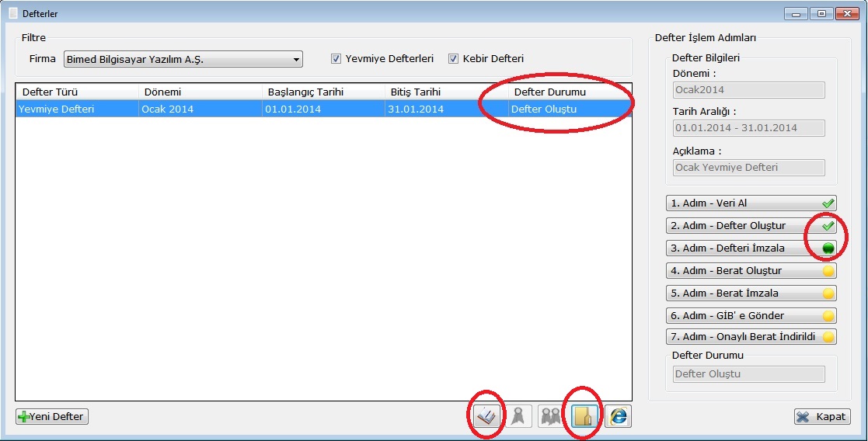868x441 pixels.
Task: Toggle the Yevmiye Defterleri checkbox
Action: point(336,59)
